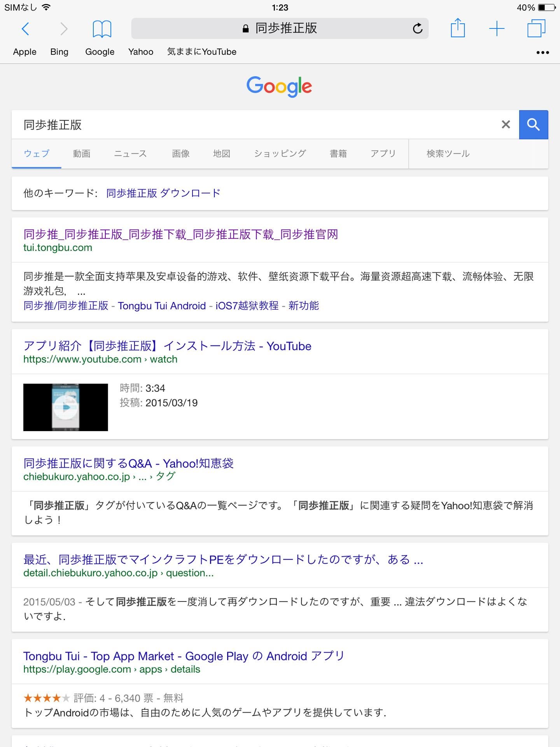Add a new tab with the plus icon
The width and height of the screenshot is (560, 747).
point(497,29)
